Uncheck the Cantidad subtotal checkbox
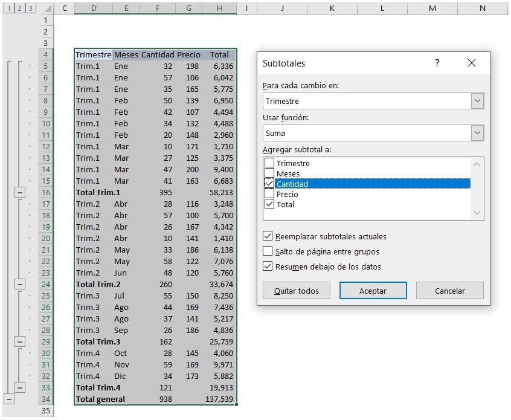 [x=269, y=184]
